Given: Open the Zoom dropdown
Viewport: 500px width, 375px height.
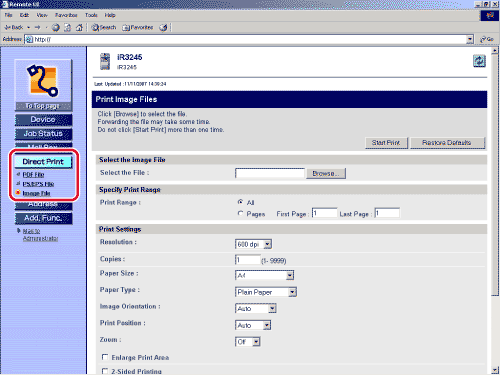Looking at the screenshot, I should [248, 342].
